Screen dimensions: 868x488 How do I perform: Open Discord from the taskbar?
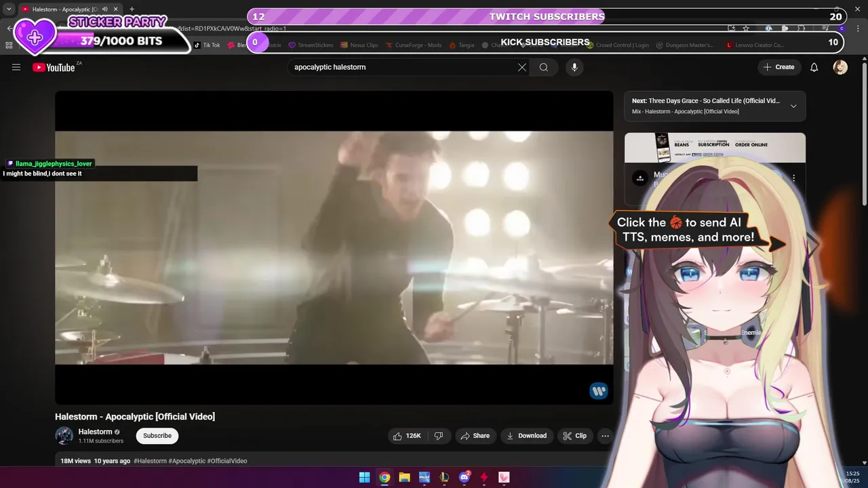(465, 477)
